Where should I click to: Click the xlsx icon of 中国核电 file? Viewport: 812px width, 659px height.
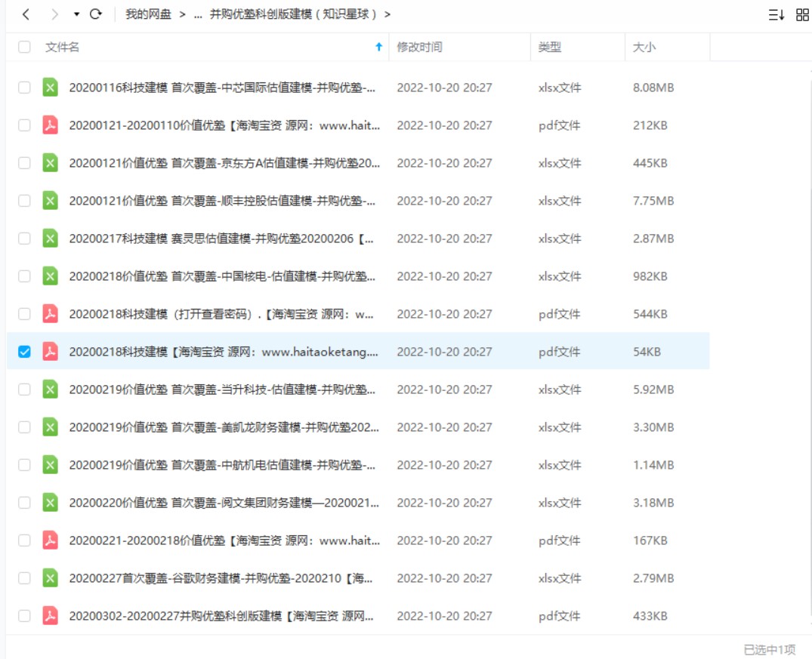point(51,276)
